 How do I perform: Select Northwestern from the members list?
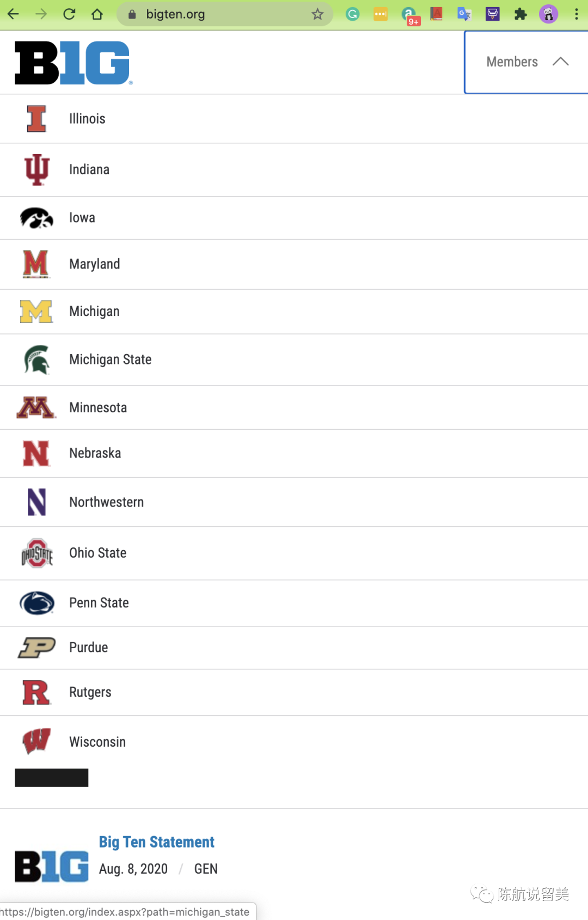pyautogui.click(x=106, y=502)
